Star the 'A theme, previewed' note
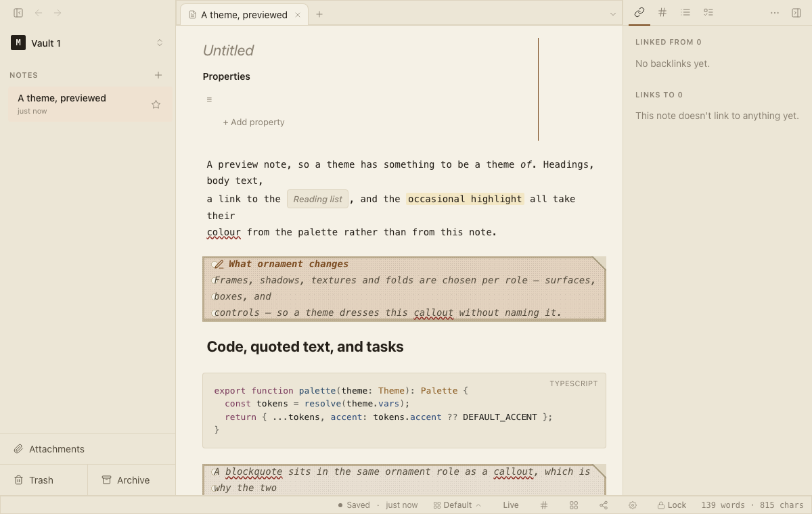The width and height of the screenshot is (812, 514). pos(156,104)
